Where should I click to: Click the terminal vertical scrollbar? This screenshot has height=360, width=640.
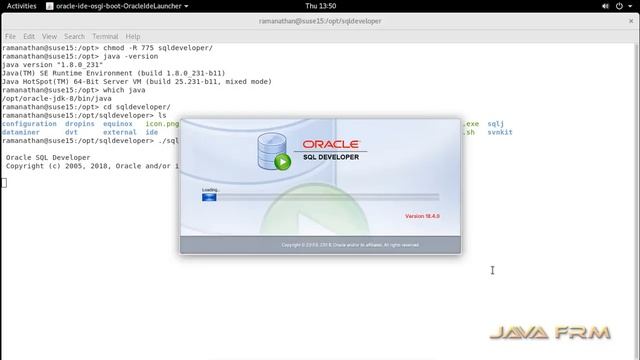click(x=637, y=202)
